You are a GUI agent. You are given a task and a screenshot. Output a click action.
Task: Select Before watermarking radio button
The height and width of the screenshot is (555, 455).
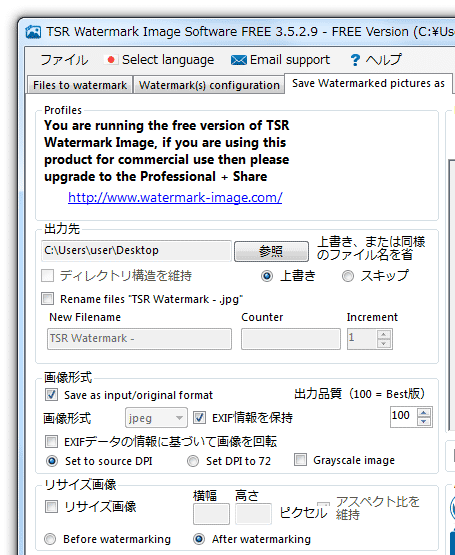(x=50, y=539)
